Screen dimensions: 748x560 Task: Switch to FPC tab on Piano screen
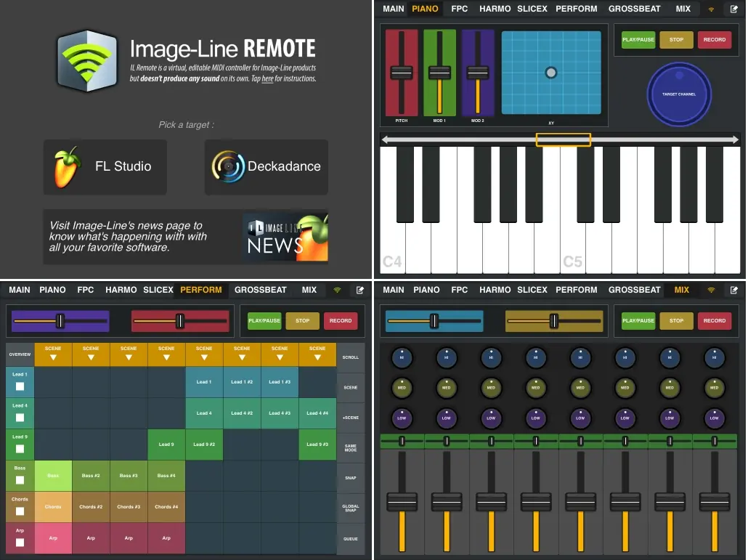[x=460, y=9]
